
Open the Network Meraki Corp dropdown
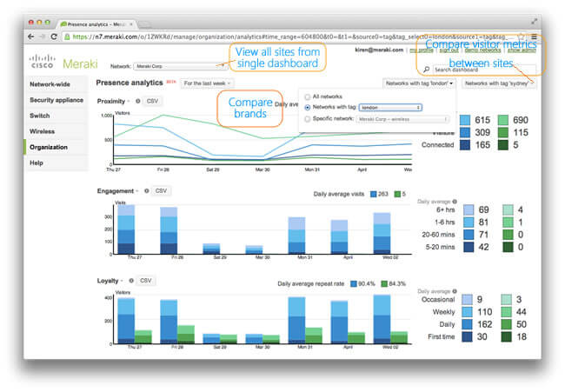[x=179, y=66]
